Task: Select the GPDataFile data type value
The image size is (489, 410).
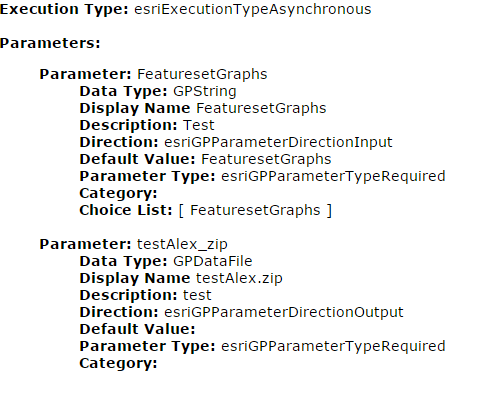Action: (x=213, y=261)
